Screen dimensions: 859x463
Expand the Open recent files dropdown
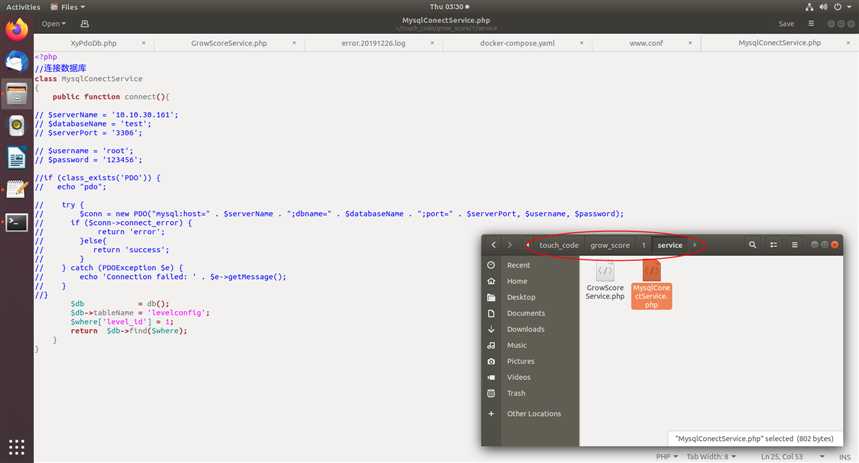53,24
